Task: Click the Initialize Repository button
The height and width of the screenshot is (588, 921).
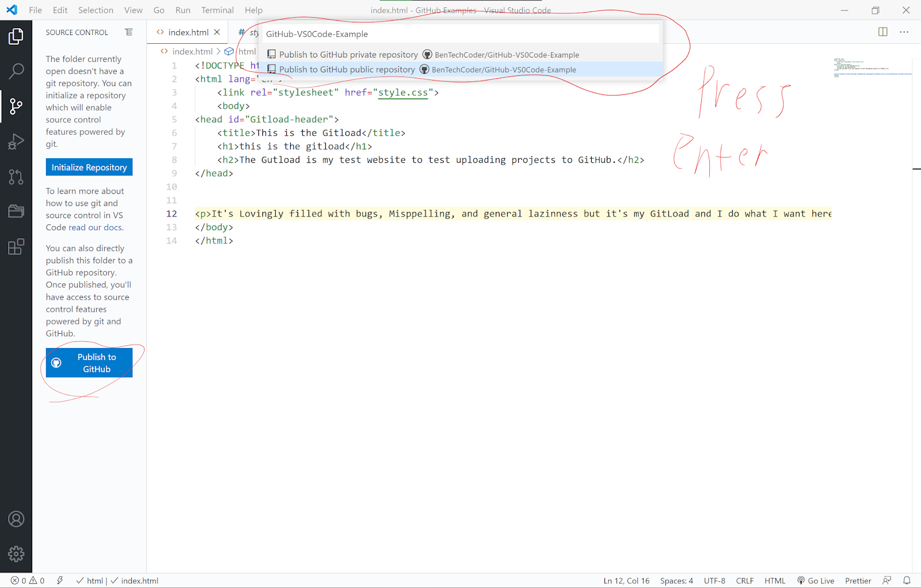Action: click(x=89, y=167)
